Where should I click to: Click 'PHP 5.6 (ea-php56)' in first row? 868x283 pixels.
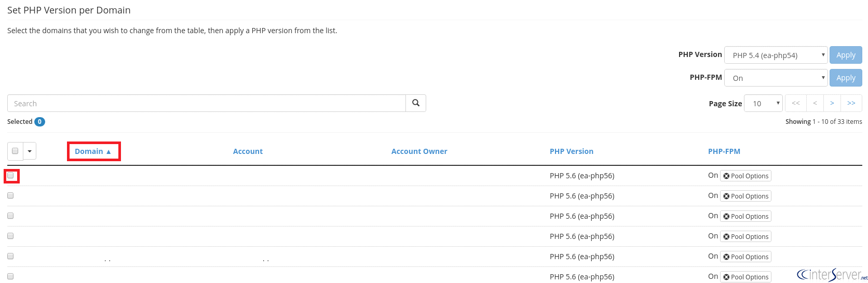[582, 176]
